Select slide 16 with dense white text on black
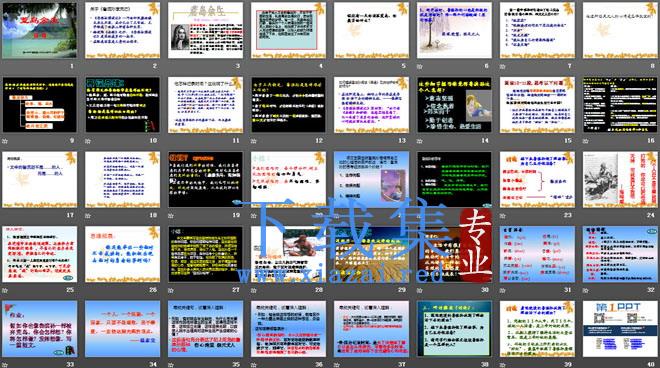Screen dimensions: 660x368 [620, 105]
